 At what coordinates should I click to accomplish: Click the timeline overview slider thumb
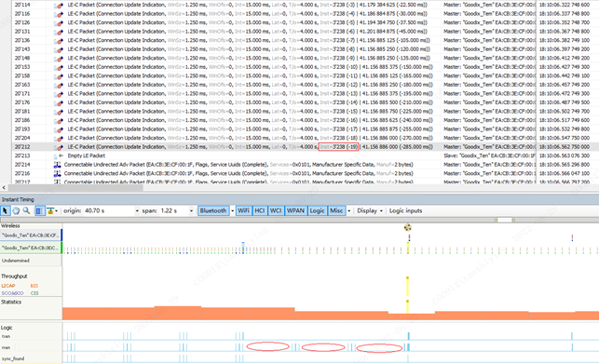pos(505,220)
